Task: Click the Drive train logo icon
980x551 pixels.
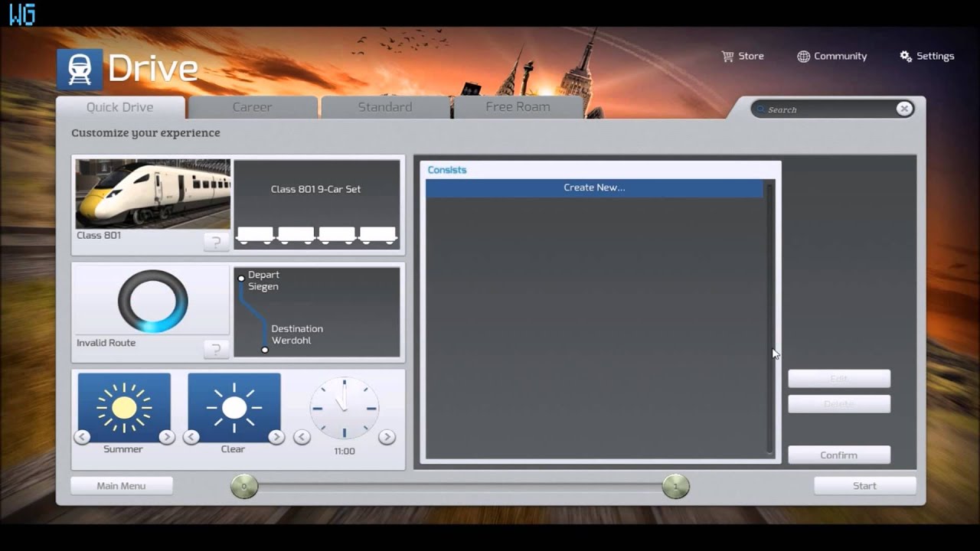Action: (80, 70)
